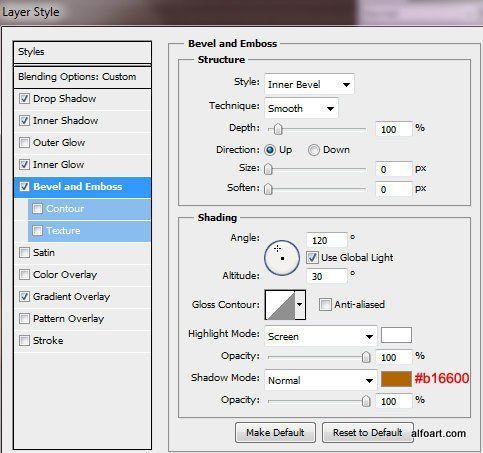Uncheck the Bevel and Emboss checkbox

coord(24,187)
